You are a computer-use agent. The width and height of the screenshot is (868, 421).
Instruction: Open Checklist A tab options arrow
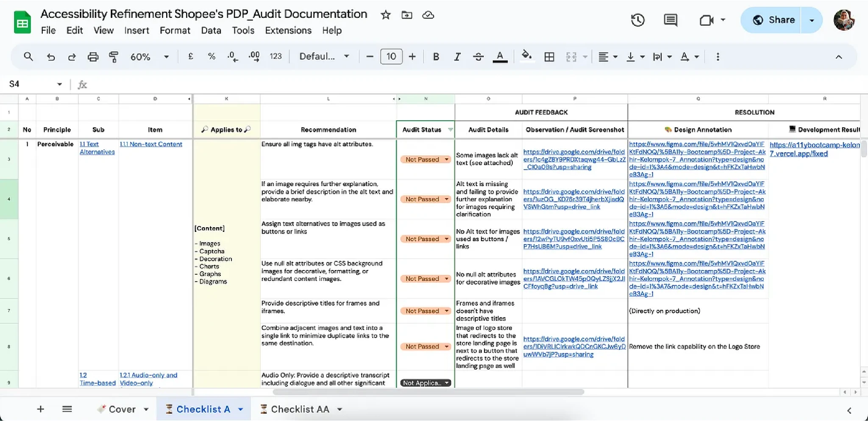240,410
